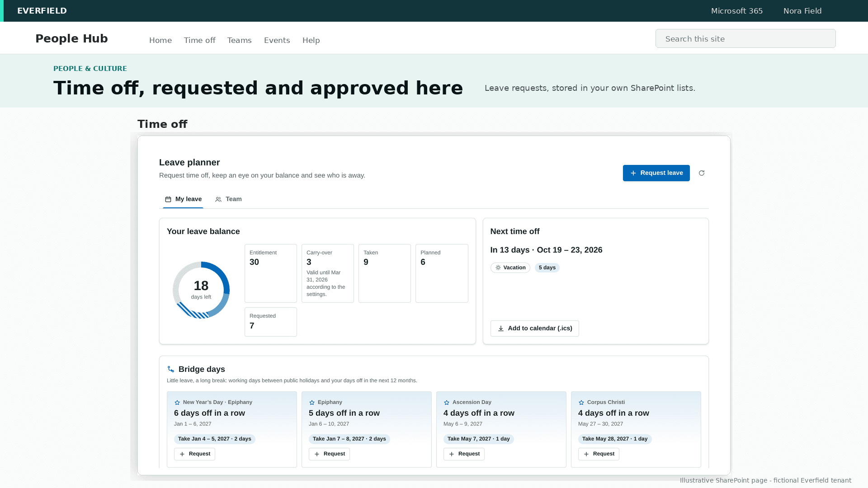Click the star icon next to Ascension Day
This screenshot has width=868, height=488.
(x=447, y=403)
